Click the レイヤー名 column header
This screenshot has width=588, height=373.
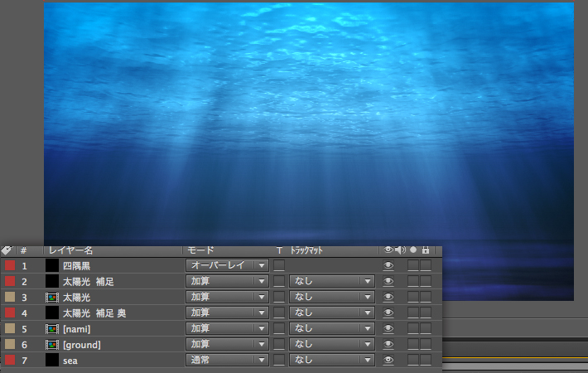point(70,249)
